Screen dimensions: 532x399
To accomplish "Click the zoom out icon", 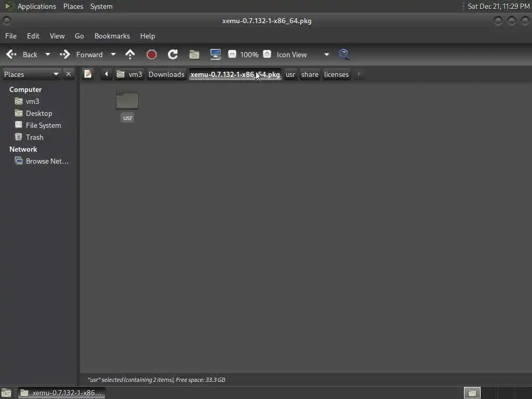I will coord(232,54).
